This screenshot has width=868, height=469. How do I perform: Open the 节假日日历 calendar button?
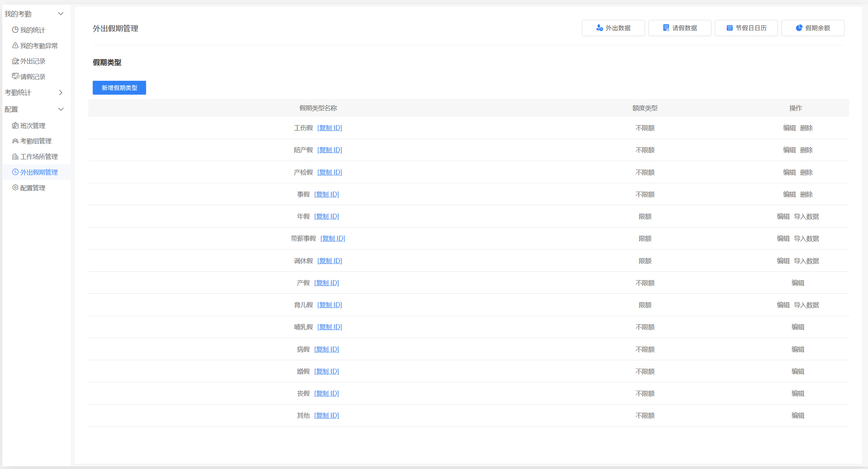tap(746, 28)
